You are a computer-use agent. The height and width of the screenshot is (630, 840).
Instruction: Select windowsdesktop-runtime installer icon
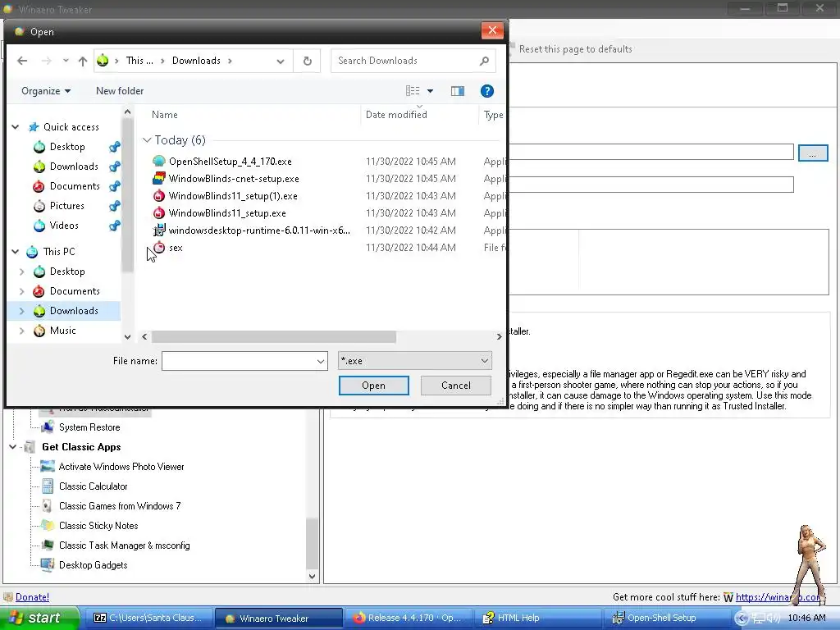click(159, 231)
